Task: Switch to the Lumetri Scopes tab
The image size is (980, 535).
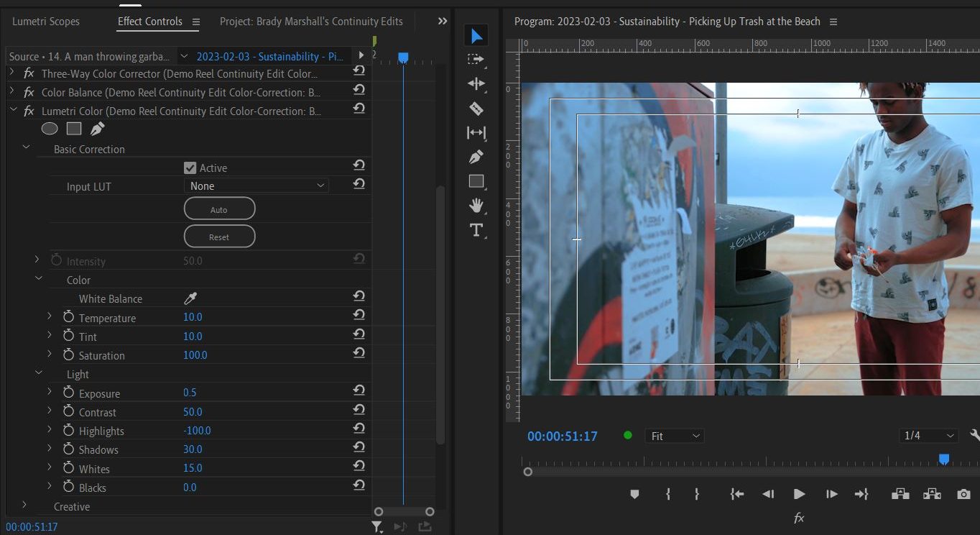Action: pos(46,22)
